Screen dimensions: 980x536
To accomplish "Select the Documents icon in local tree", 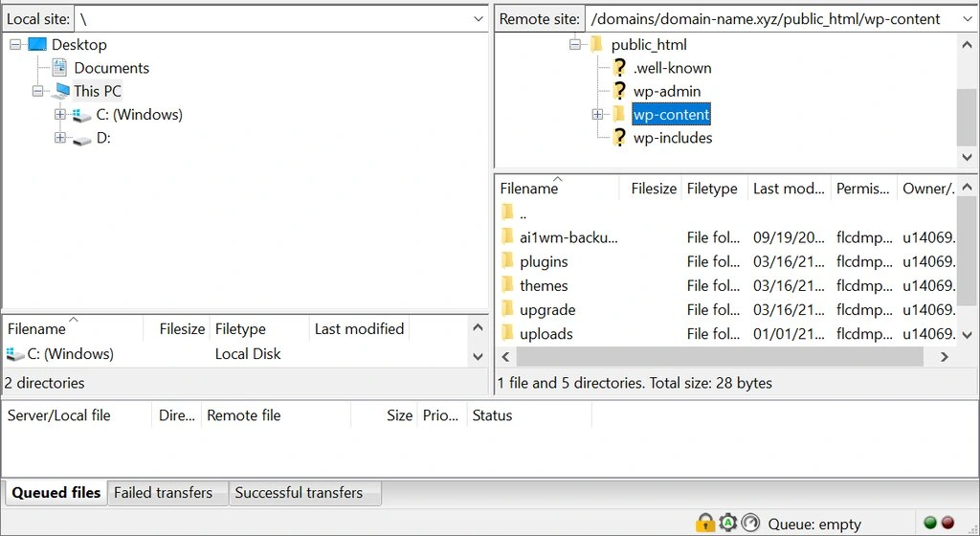I will point(60,68).
